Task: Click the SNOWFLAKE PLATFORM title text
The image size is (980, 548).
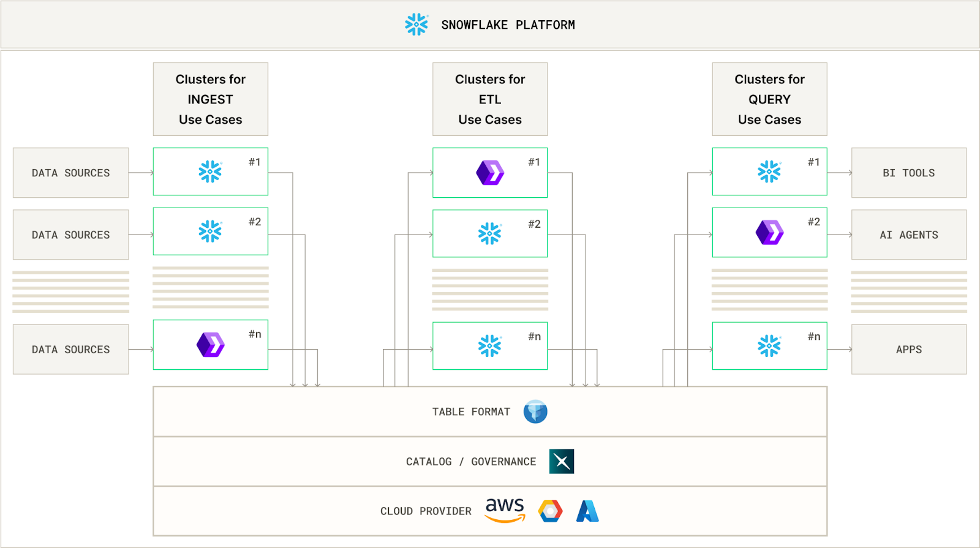Action: point(508,25)
